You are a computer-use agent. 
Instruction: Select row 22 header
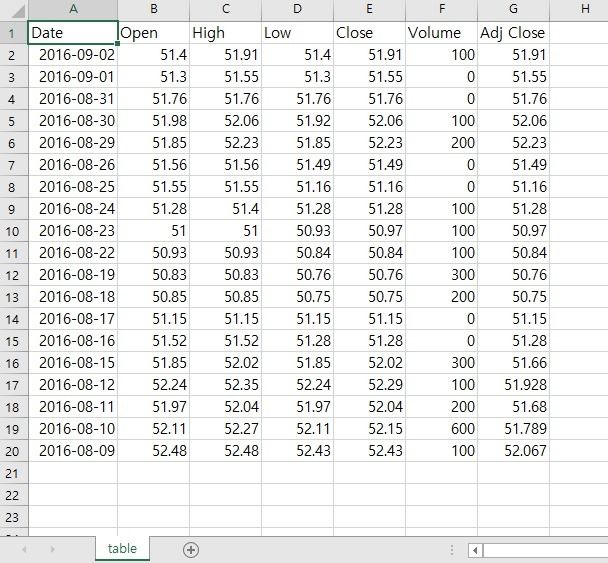point(14,495)
